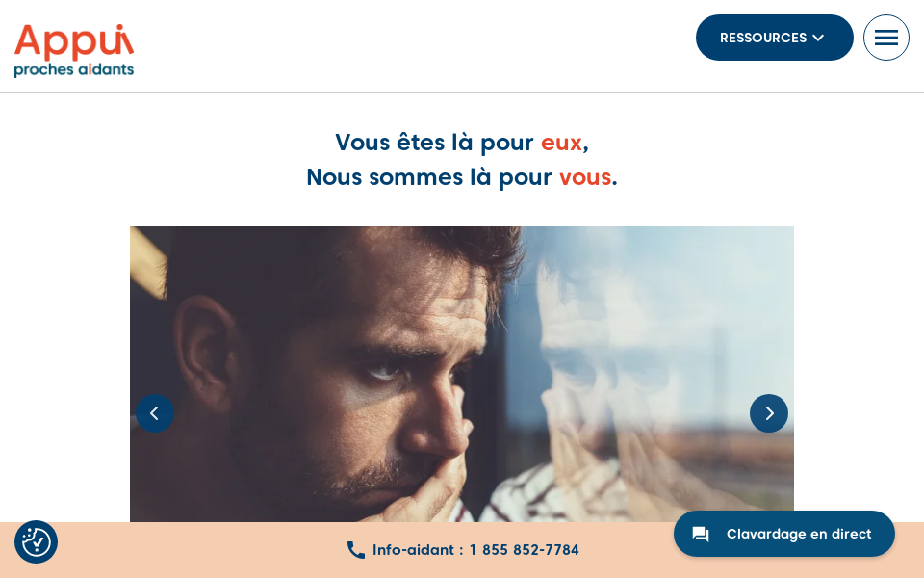Click the chevron inside RESSOURCES button

point(818,38)
